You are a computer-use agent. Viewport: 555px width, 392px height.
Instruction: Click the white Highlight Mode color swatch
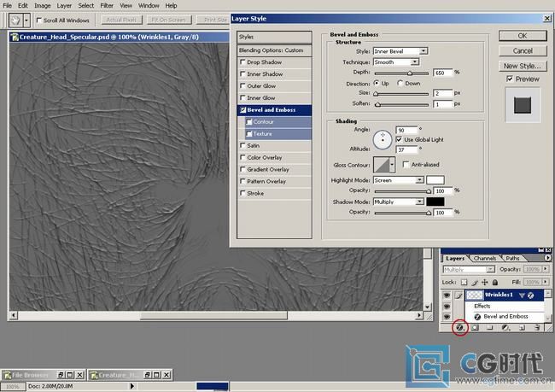(x=435, y=180)
